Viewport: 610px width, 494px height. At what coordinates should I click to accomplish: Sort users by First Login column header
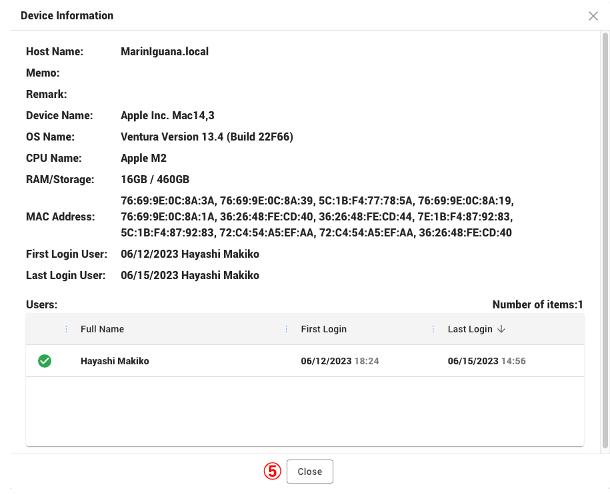coord(323,329)
